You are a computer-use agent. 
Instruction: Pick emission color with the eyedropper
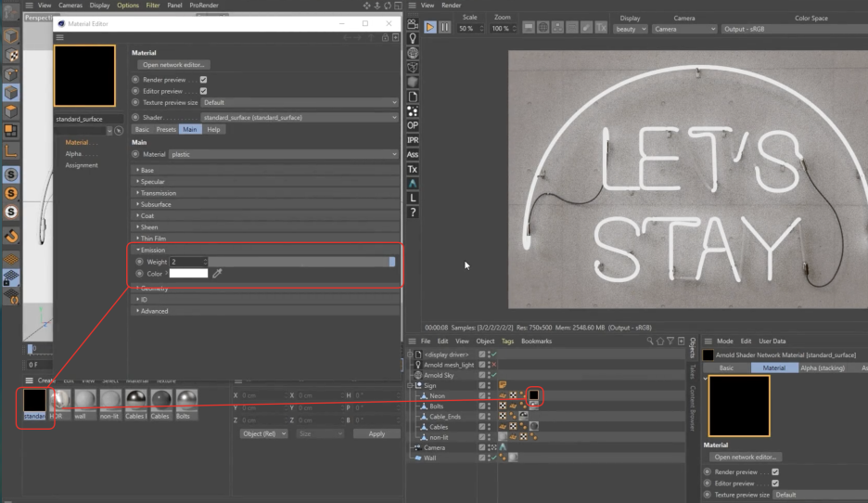(x=217, y=273)
